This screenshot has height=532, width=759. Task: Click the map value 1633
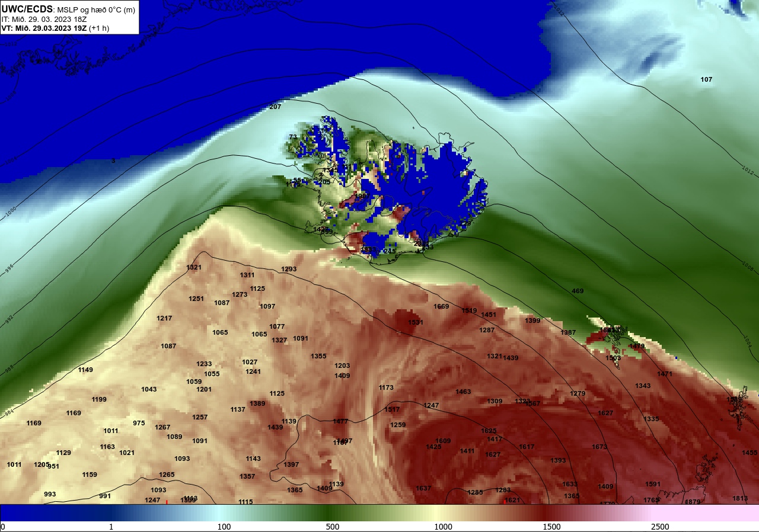pyautogui.click(x=570, y=484)
